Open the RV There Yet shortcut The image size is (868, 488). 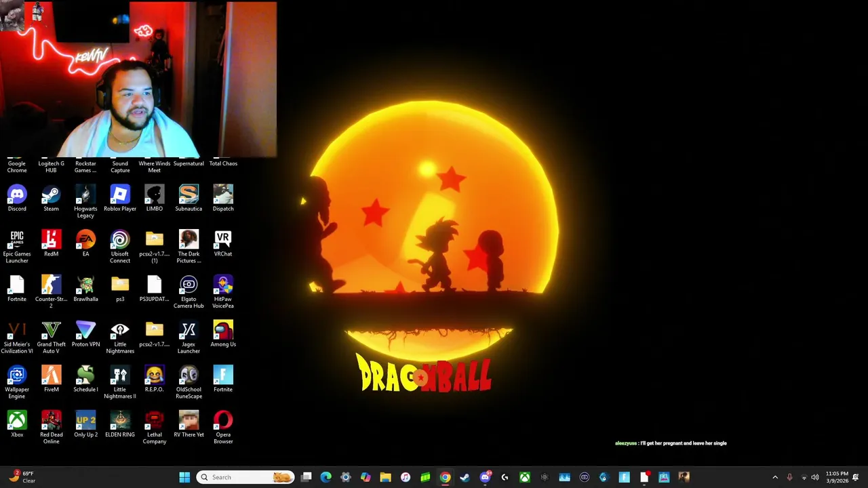point(189,424)
